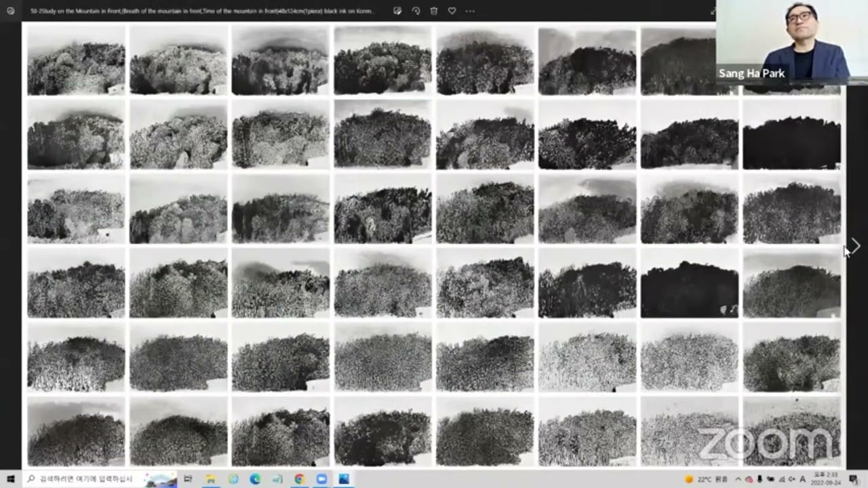
Task: Open the Windows Start menu
Action: [x=10, y=479]
